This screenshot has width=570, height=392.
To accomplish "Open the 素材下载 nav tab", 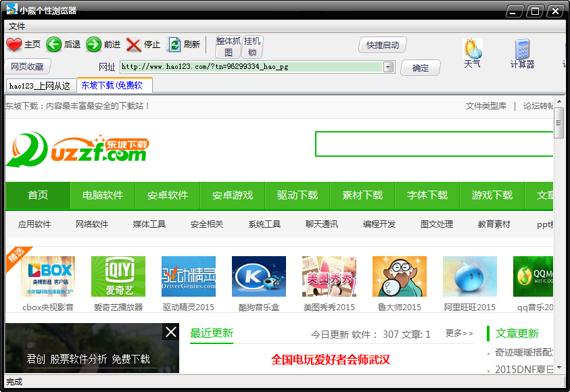I will click(362, 195).
